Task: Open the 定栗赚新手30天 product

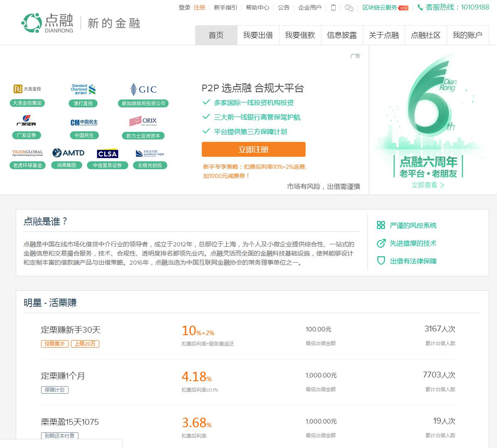Action: pos(71,330)
